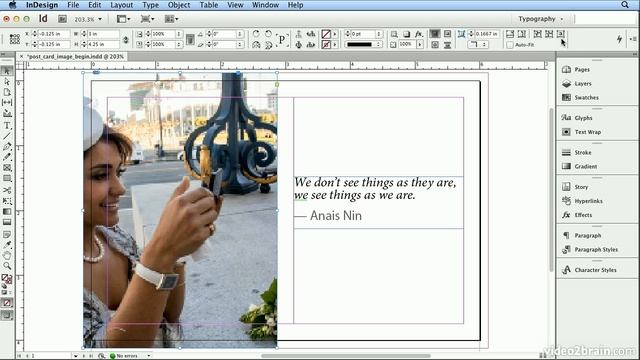Click the fill color swatch in control bar

click(326, 34)
